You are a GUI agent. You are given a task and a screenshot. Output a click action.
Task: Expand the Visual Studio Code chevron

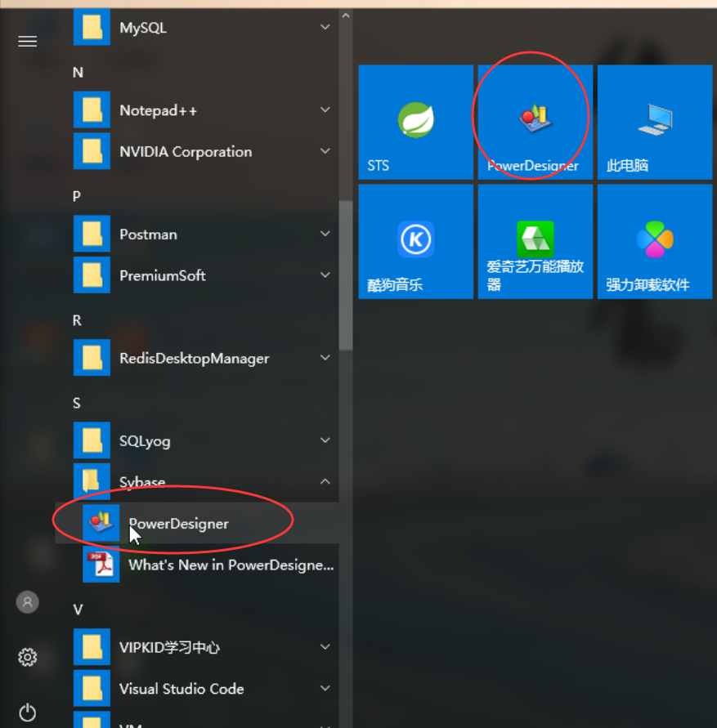325,688
